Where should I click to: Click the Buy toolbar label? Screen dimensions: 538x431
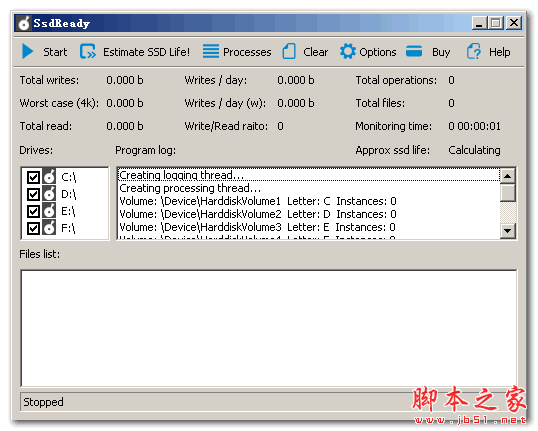441,52
